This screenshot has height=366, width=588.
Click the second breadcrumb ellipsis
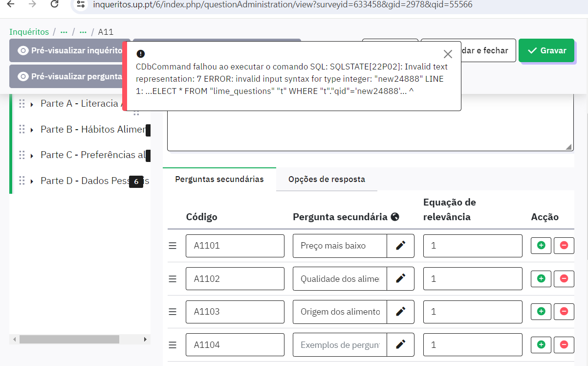[83, 32]
